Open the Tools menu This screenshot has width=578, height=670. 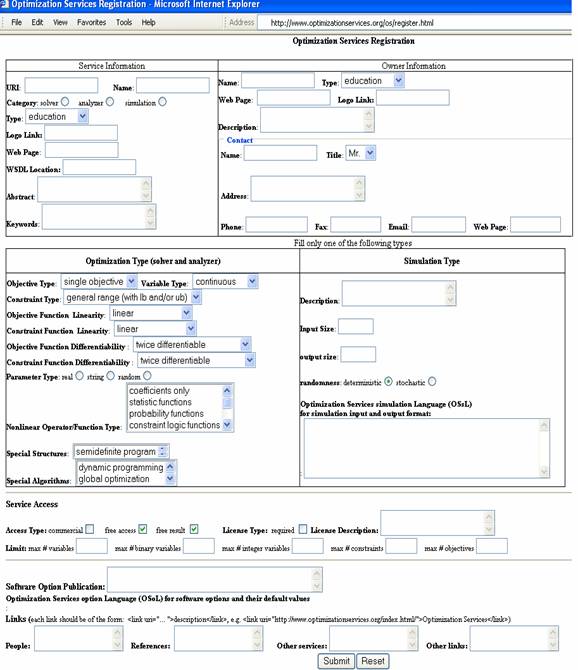coord(124,22)
